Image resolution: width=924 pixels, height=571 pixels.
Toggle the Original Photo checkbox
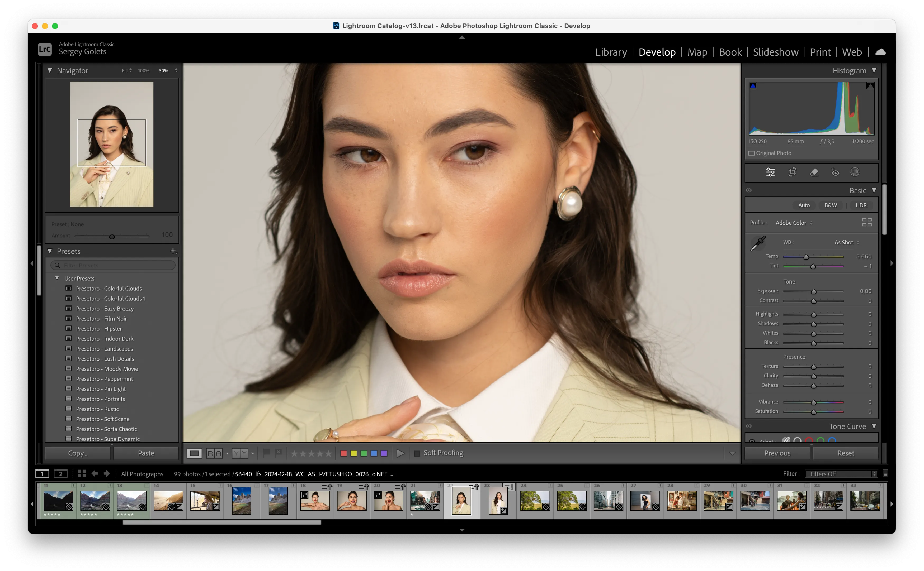pyautogui.click(x=752, y=153)
